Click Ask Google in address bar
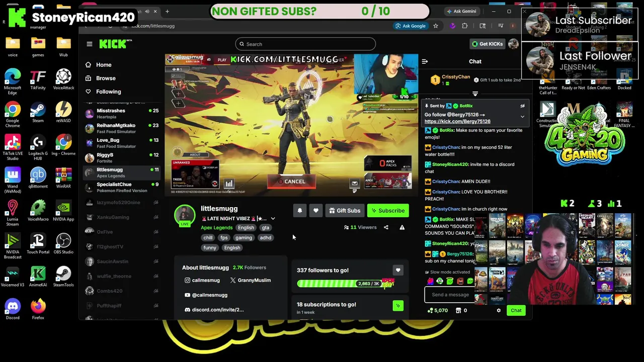Viewport: 644px width, 362px height. click(x=411, y=26)
